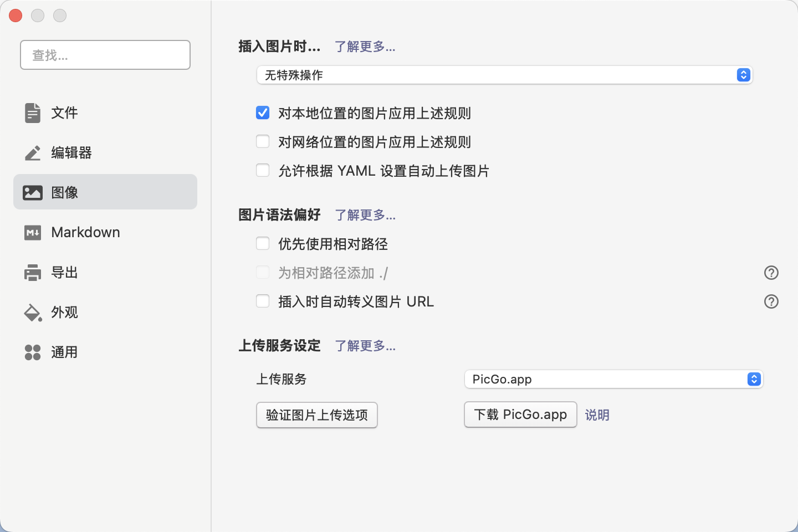798x532 pixels.
Task: Click the 外观 paint bucket icon
Action: [x=33, y=313]
